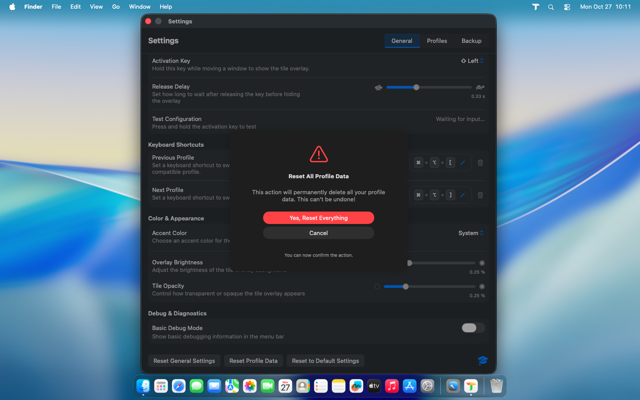The height and width of the screenshot is (400, 640).
Task: Toggle the Basic Debug Mode switch
Action: 472,328
